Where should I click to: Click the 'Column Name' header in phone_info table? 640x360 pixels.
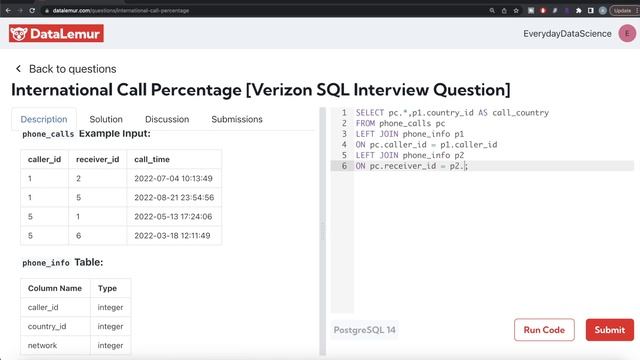pos(55,288)
